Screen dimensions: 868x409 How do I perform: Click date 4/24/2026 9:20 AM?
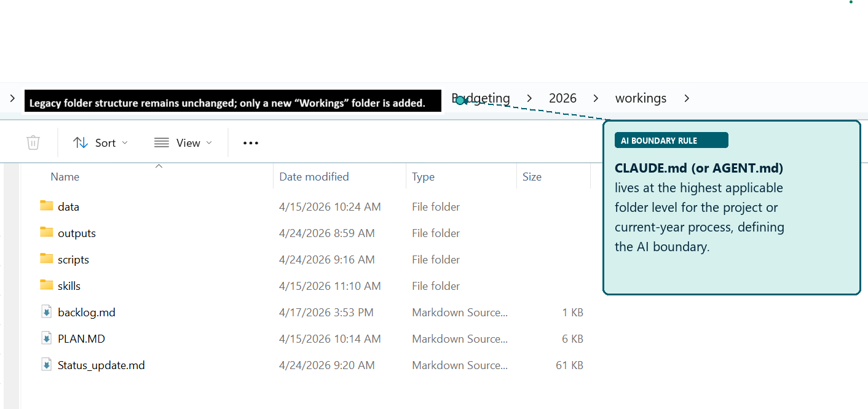point(327,365)
